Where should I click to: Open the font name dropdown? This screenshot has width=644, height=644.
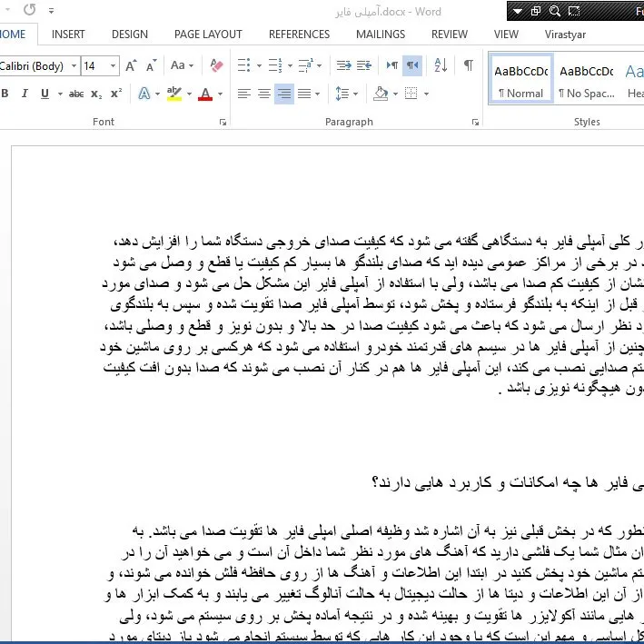point(73,65)
